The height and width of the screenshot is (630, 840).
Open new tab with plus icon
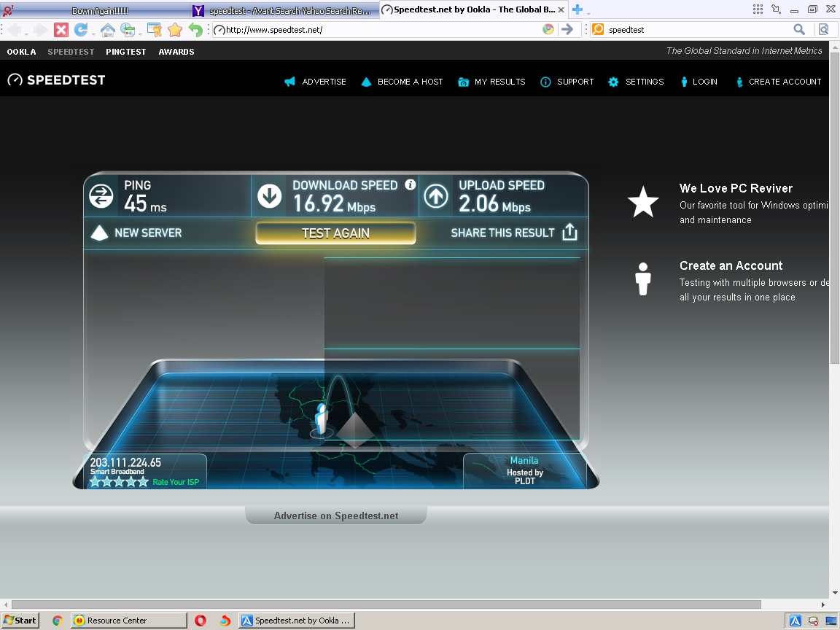(x=577, y=9)
